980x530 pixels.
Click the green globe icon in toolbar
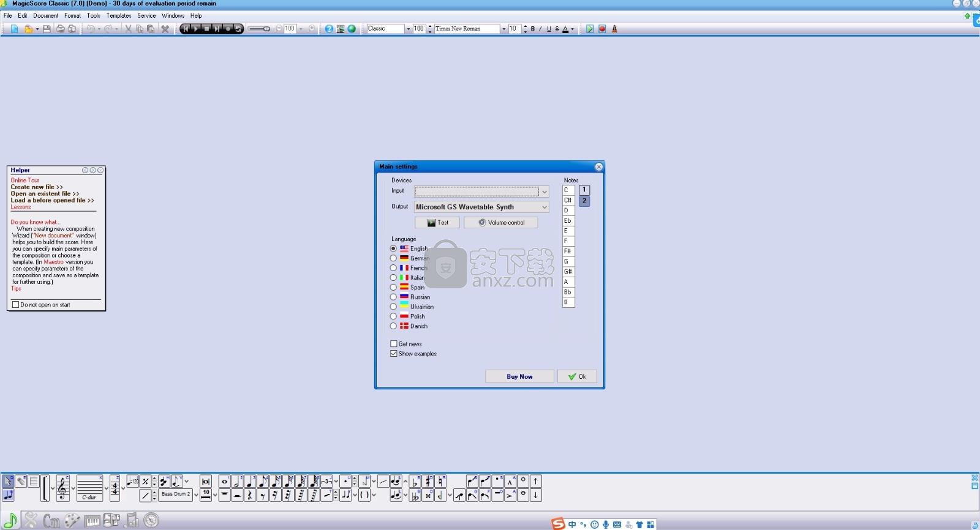pyautogui.click(x=352, y=29)
